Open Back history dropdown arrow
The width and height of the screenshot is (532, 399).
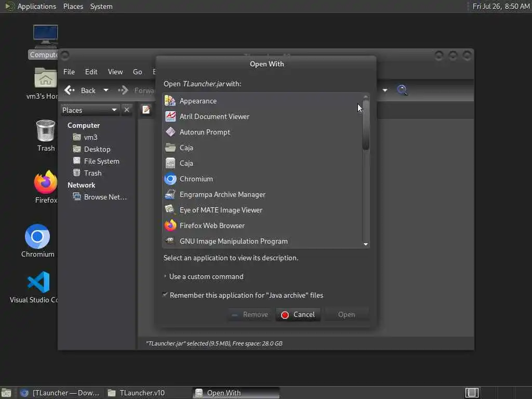pos(106,90)
